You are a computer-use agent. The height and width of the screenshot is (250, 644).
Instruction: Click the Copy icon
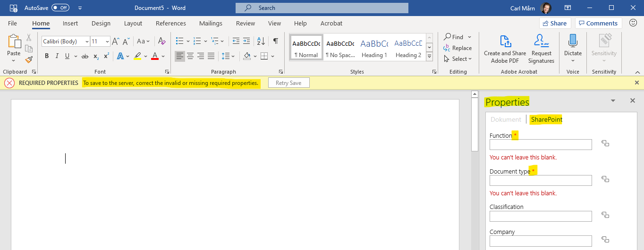point(29,48)
